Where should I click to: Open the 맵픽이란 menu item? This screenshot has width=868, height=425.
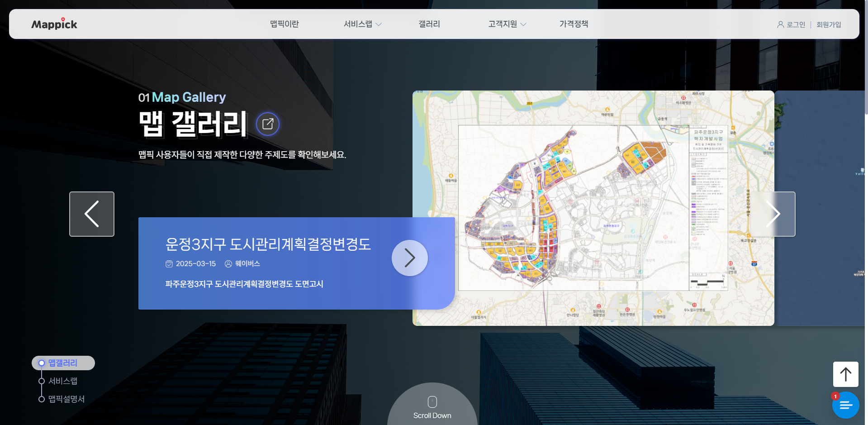pyautogui.click(x=284, y=24)
